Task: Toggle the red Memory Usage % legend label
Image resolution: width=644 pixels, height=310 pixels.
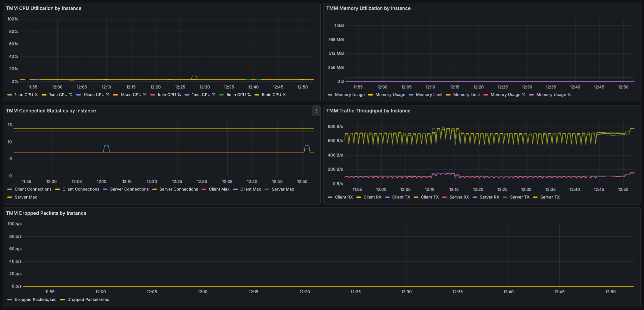Action: point(508,95)
